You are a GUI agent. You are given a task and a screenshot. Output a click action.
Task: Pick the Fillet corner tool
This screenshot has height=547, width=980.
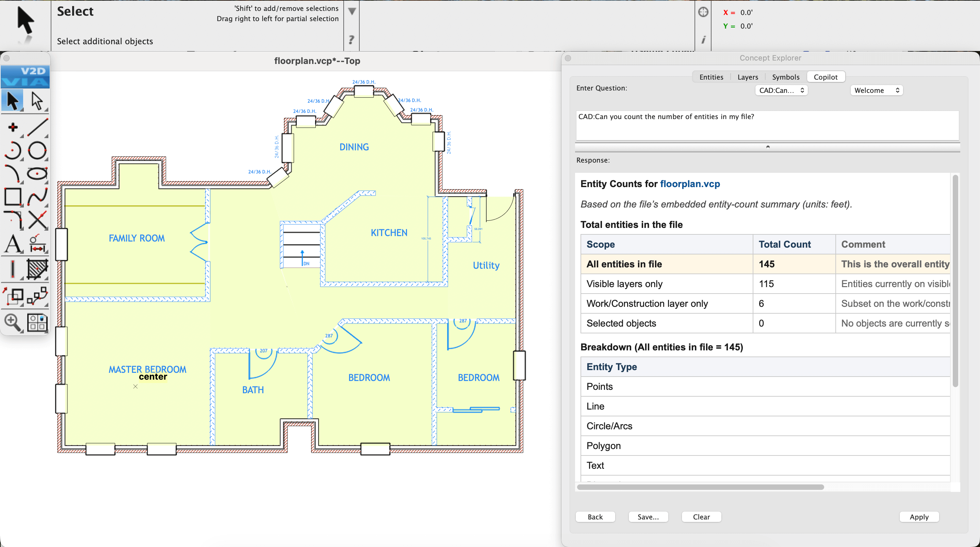13,220
